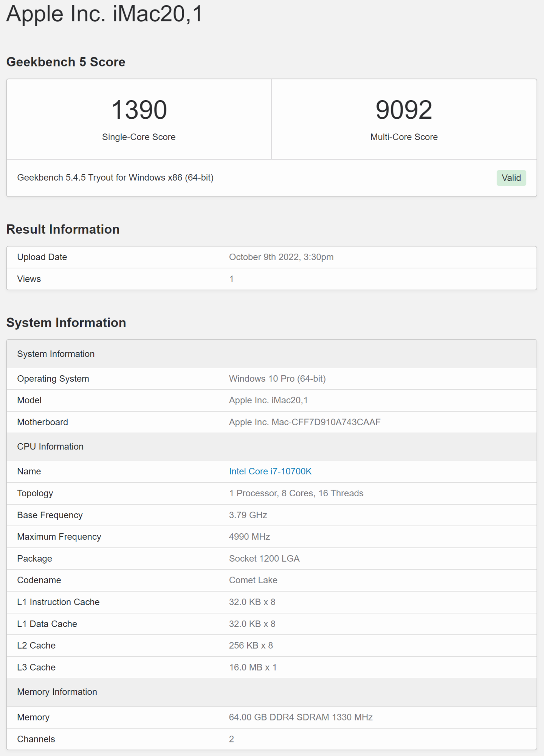Click the large System Information heading

tap(66, 323)
